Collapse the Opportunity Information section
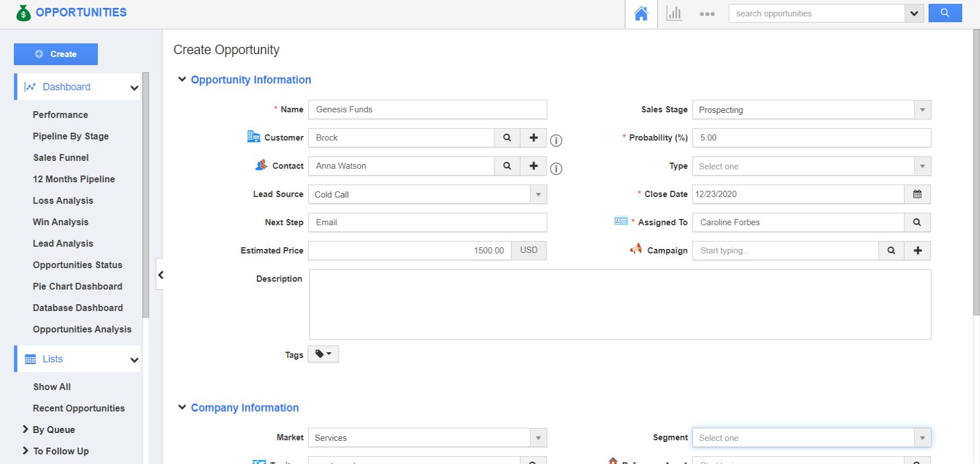 click(182, 79)
